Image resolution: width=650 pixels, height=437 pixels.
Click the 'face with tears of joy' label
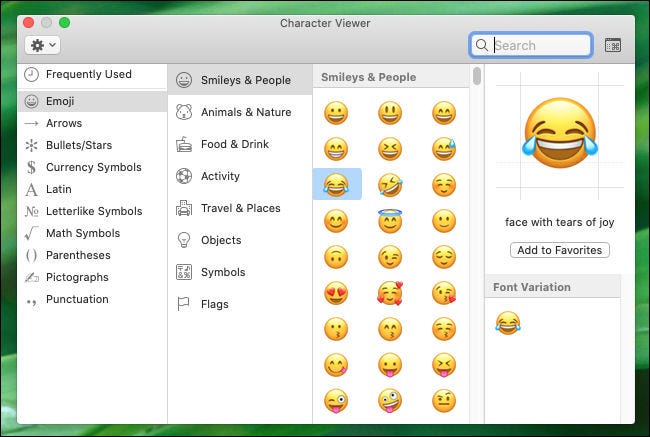560,222
